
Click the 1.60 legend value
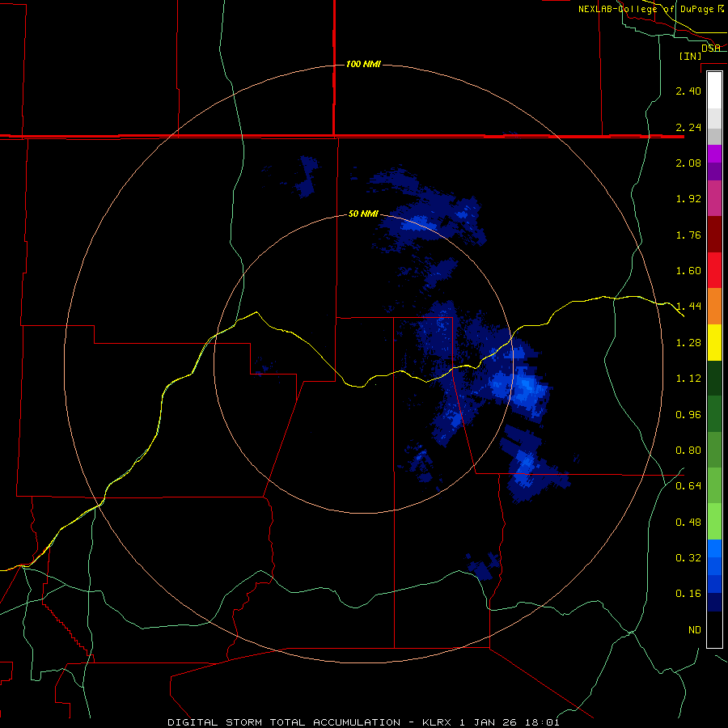688,271
